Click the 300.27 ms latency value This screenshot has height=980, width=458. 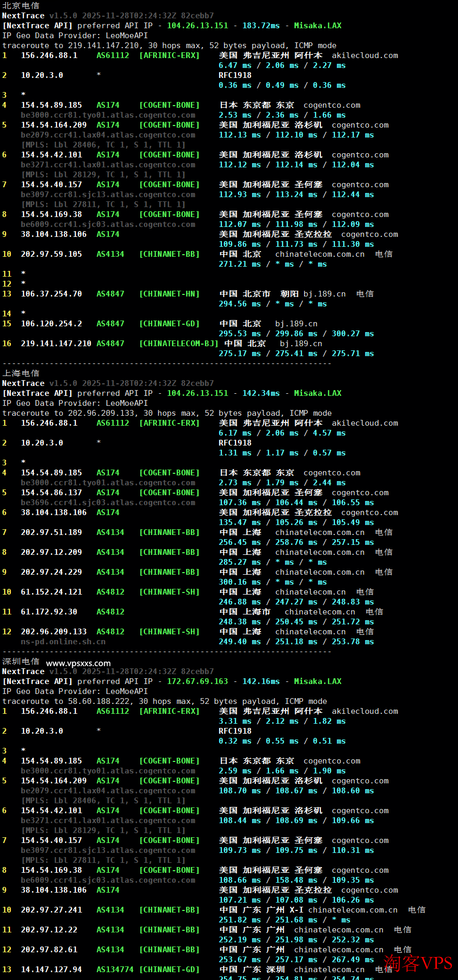click(353, 334)
